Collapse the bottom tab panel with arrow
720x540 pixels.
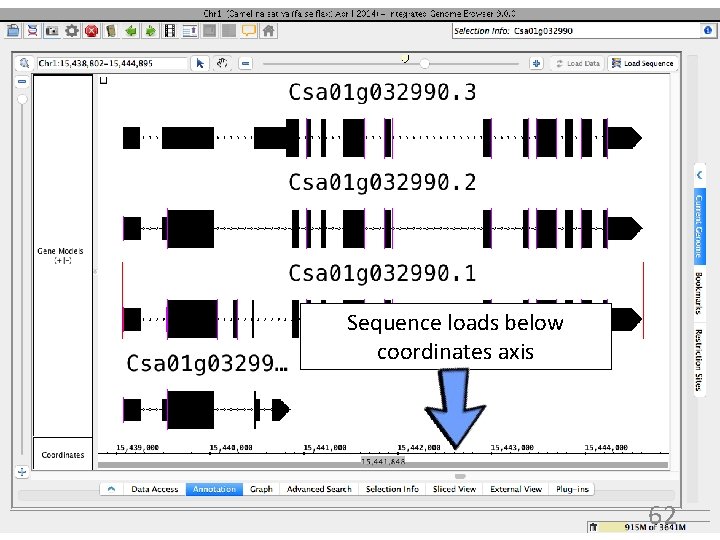112,489
